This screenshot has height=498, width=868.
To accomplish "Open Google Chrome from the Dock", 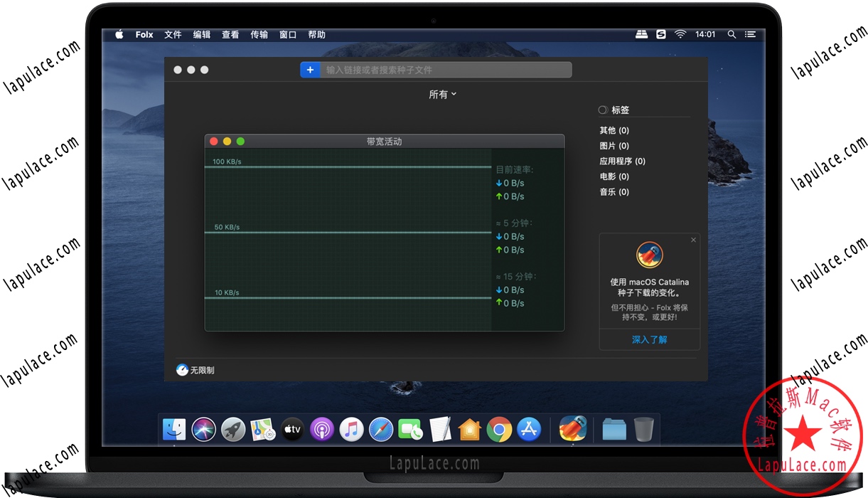I will [x=500, y=429].
